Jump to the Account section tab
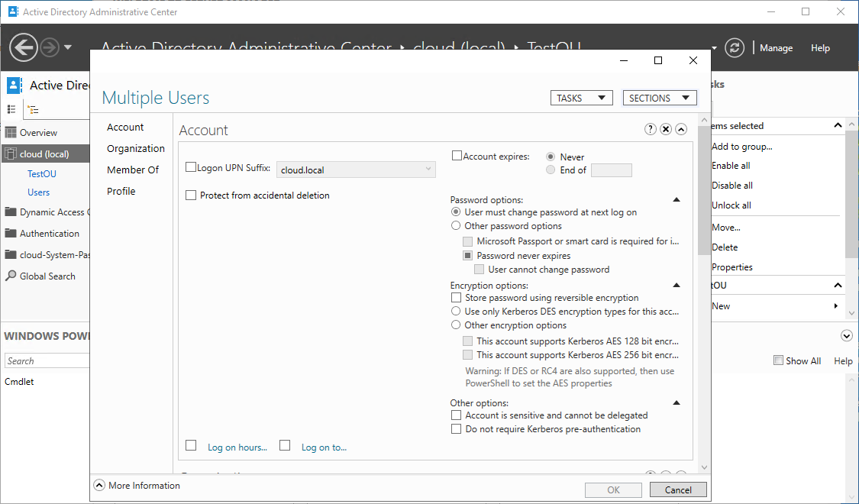The height and width of the screenshot is (504, 859). 125,127
